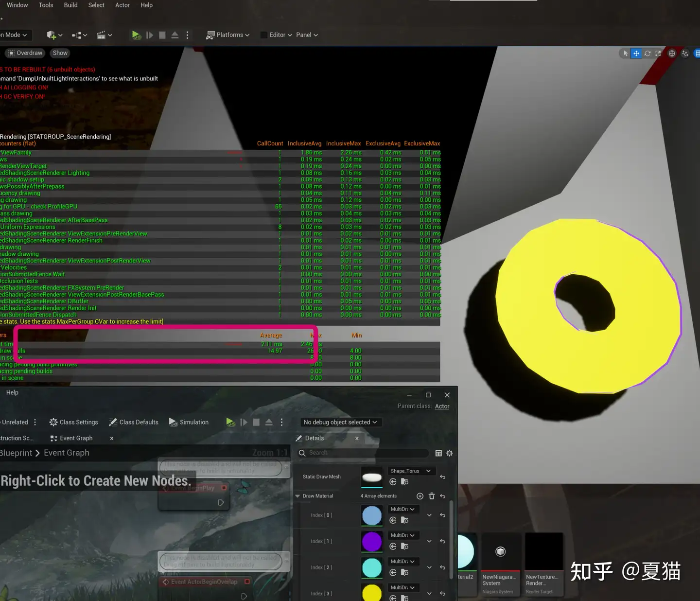Open the 'No debug object selected' dropdown

340,422
